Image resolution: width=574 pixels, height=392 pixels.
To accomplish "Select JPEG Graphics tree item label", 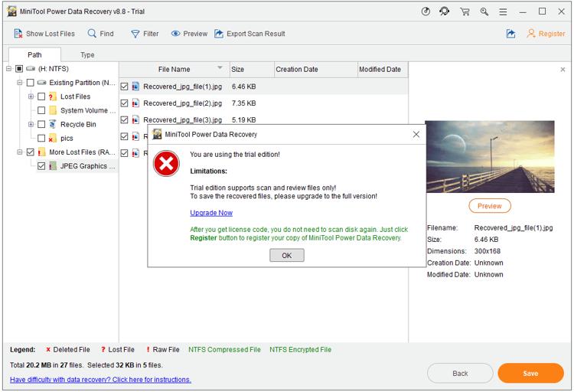I will 87,166.
